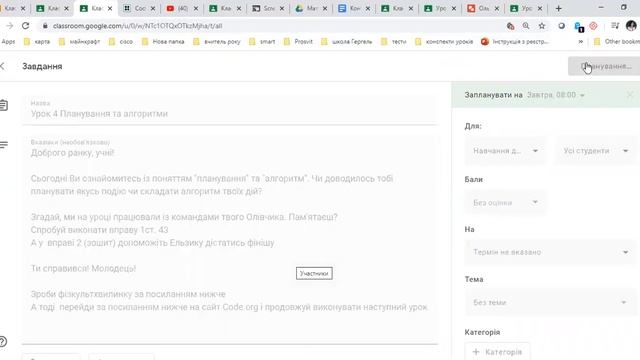Click inside the instructions text area
640x360 pixels.
(x=229, y=239)
